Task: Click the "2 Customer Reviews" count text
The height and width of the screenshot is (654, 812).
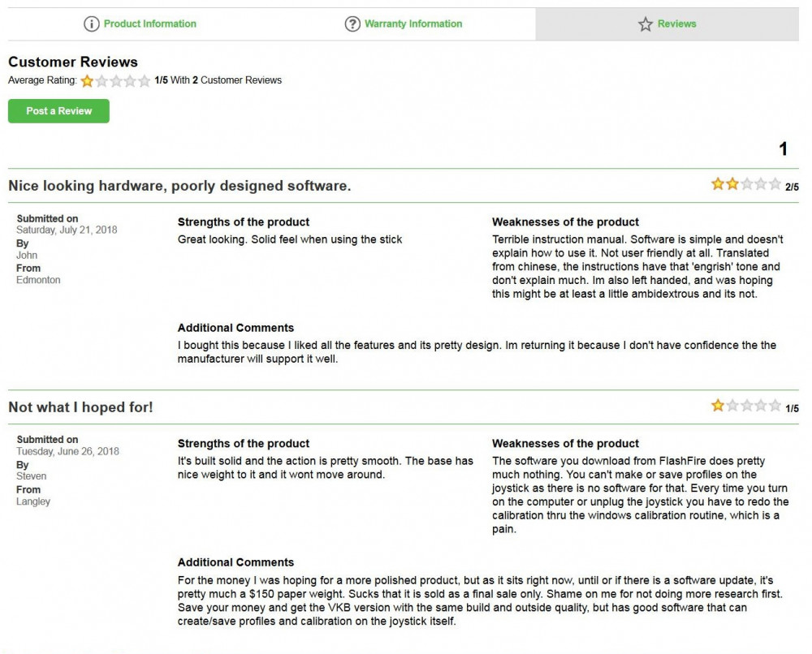Action: (237, 80)
